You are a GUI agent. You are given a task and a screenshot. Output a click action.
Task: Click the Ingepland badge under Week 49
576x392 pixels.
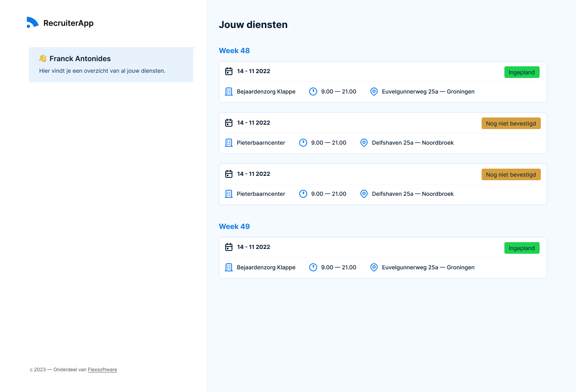click(x=522, y=248)
